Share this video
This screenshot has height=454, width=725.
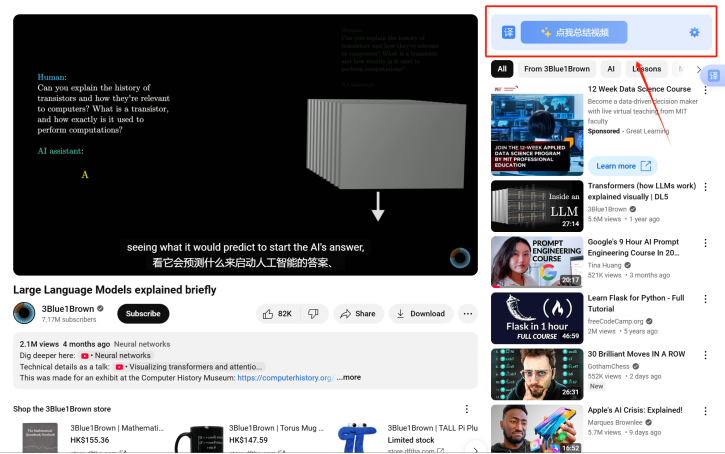(358, 313)
